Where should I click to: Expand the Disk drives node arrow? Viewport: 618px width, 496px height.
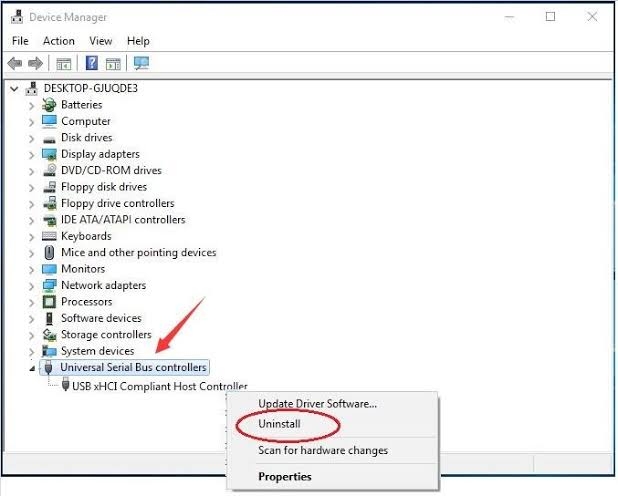point(32,138)
